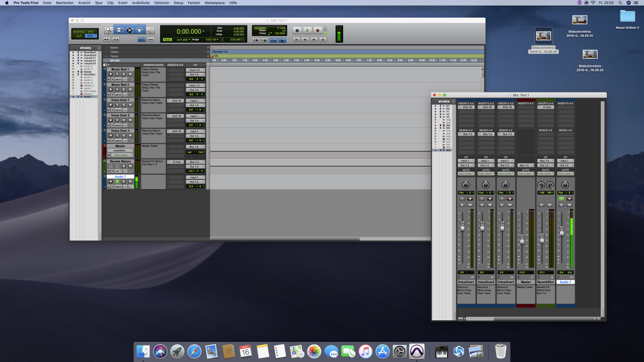Open the Trash in the Dock
This screenshot has width=644, height=362.
click(x=501, y=351)
